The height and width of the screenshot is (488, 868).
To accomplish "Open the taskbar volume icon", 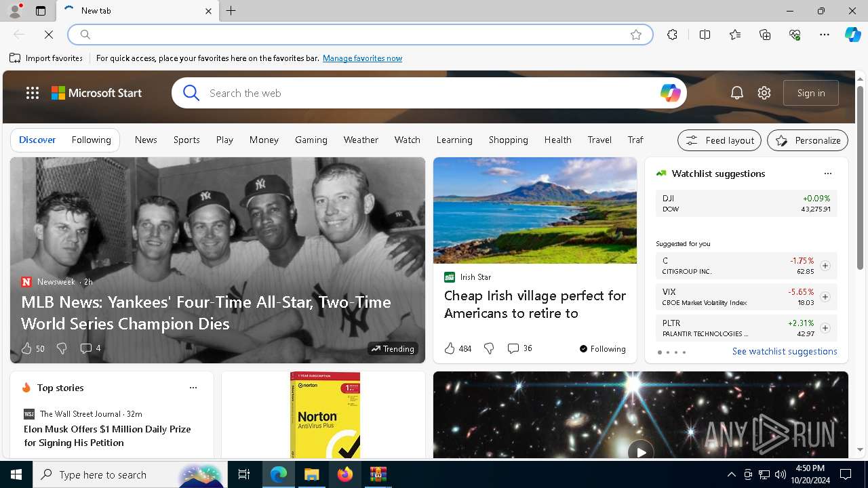I will pos(780,474).
